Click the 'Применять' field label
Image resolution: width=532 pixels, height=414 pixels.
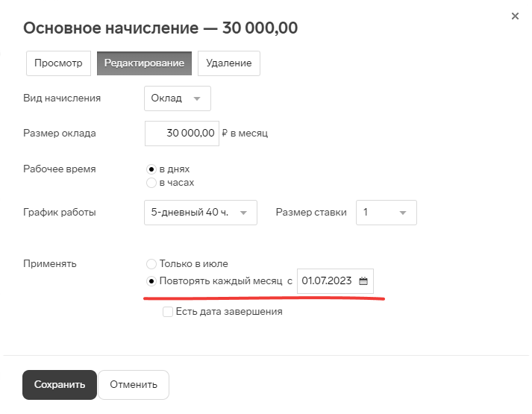click(50, 264)
